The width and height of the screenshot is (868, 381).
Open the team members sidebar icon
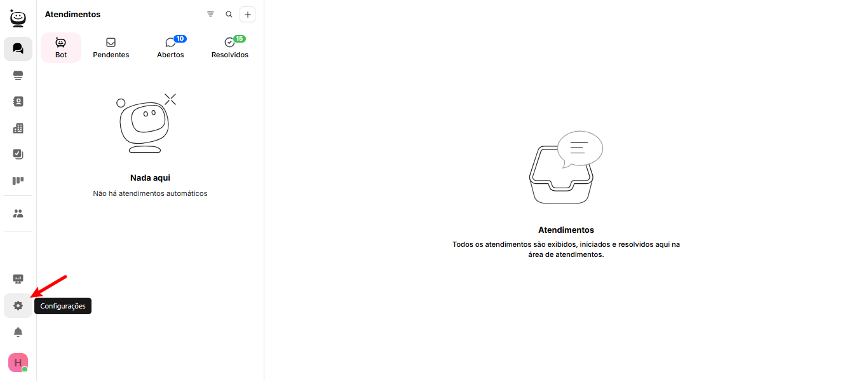tap(18, 214)
